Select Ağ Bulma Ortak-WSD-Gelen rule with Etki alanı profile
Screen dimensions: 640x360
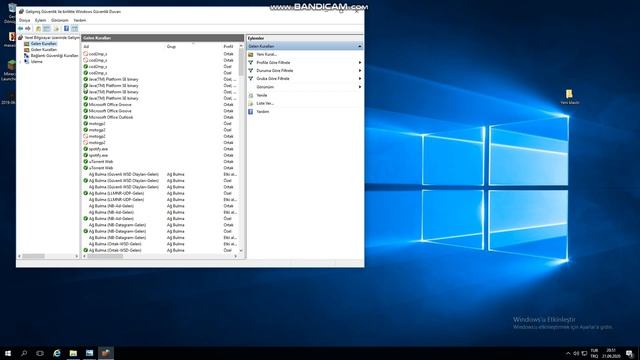160,244
